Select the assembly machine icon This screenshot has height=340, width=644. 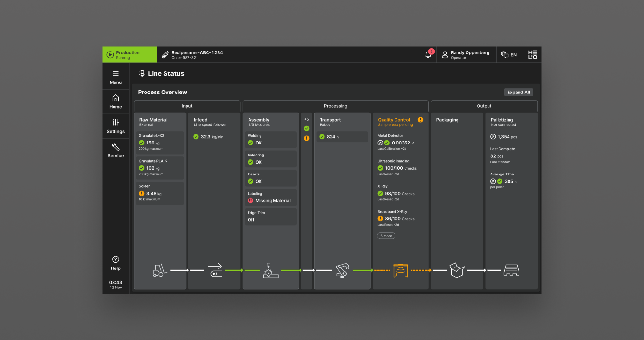pyautogui.click(x=270, y=270)
